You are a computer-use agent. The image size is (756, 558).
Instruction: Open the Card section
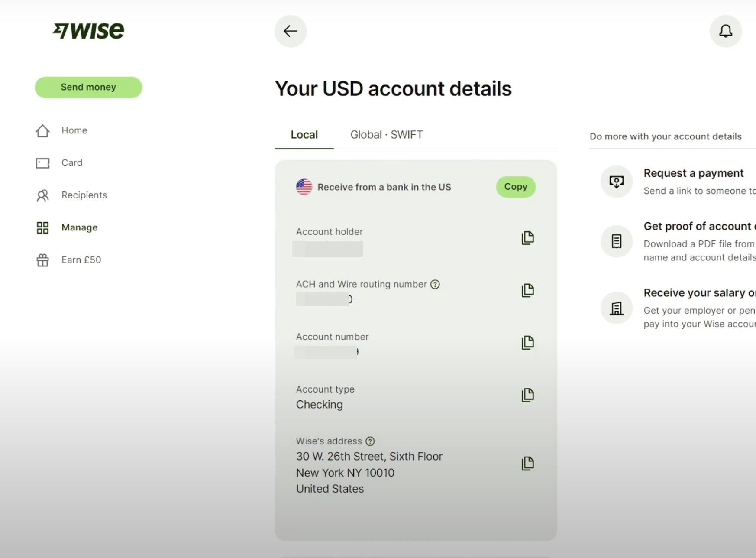pyautogui.click(x=71, y=163)
